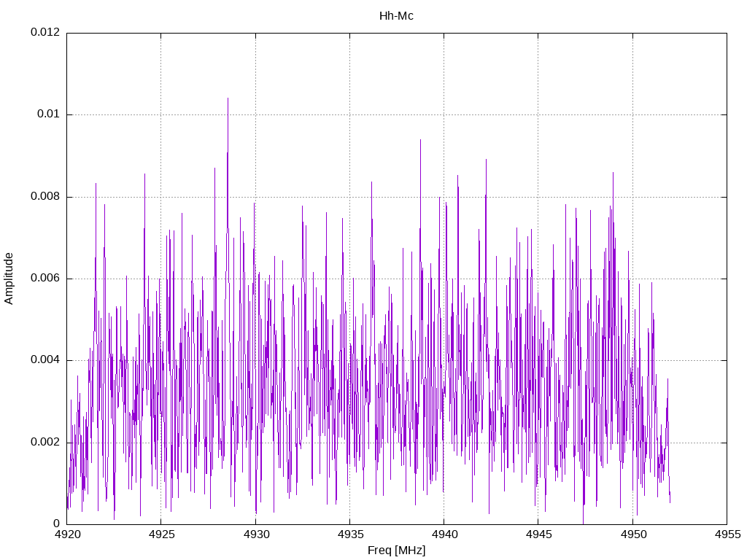Click the 0.006 y-axis tick label
Viewport: 747px width, 560px height.
point(46,278)
